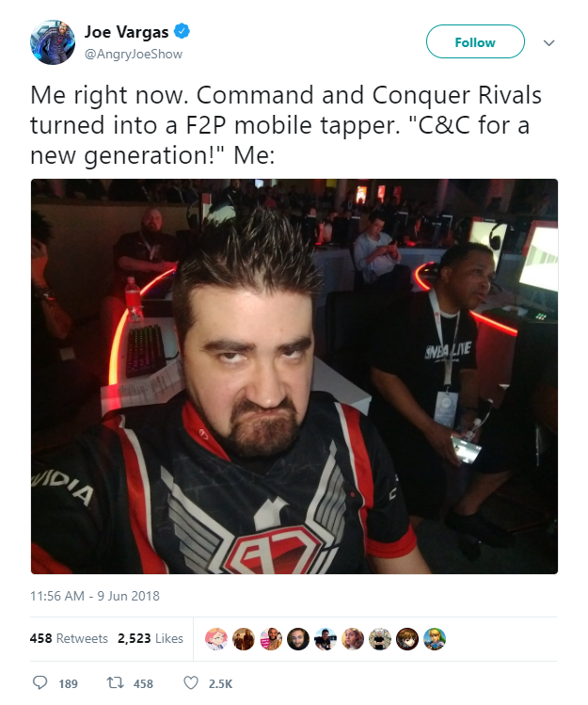Click the 189 replies count
The image size is (588, 705).
coord(69,684)
